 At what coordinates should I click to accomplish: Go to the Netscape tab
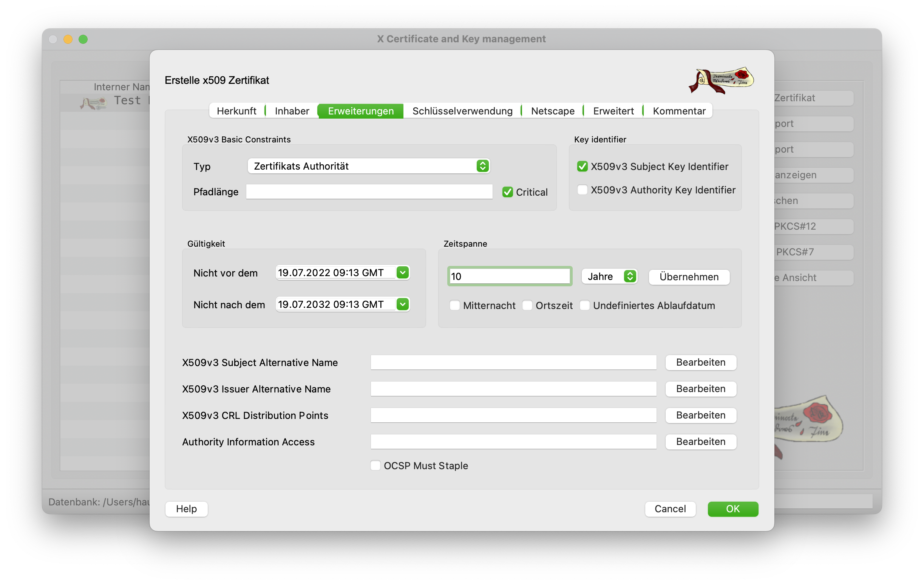pos(553,111)
